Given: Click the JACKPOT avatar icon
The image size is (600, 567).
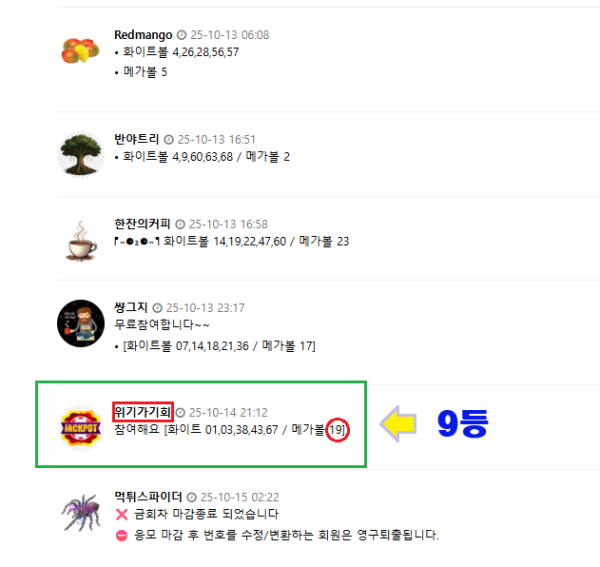Looking at the screenshot, I should click(x=81, y=427).
